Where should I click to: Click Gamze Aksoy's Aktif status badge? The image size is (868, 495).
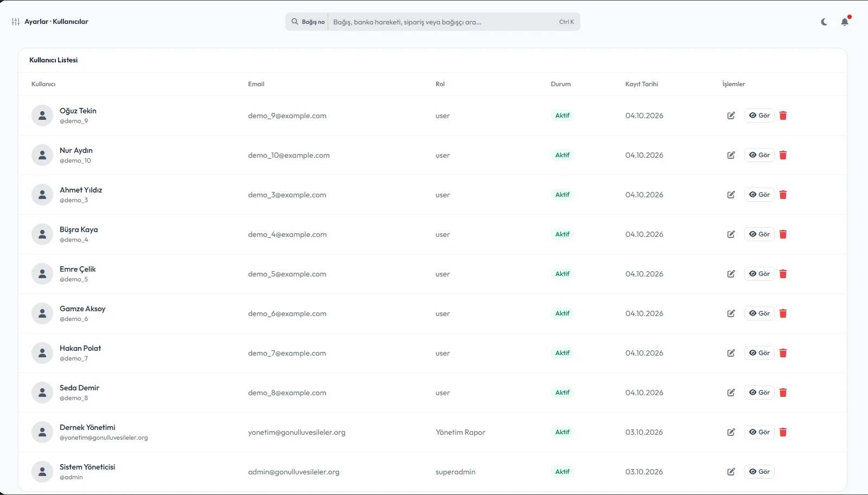(563, 313)
